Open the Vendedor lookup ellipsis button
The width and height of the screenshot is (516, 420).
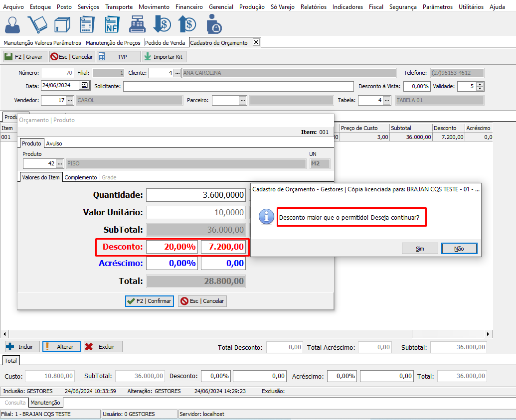pos(70,100)
